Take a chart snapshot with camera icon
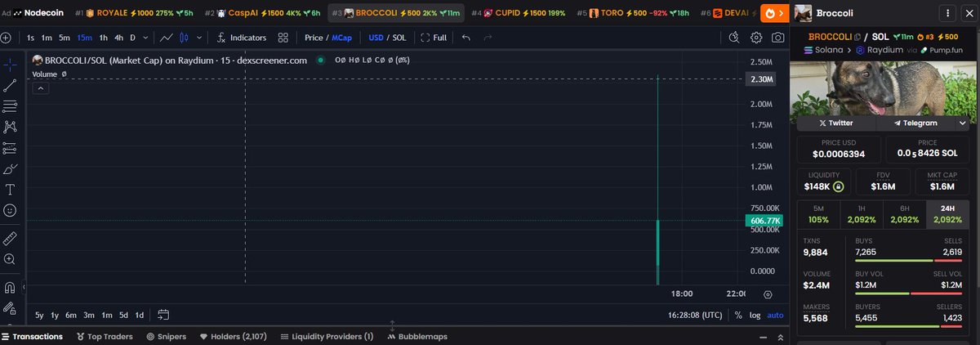980x345 pixels. (778, 38)
